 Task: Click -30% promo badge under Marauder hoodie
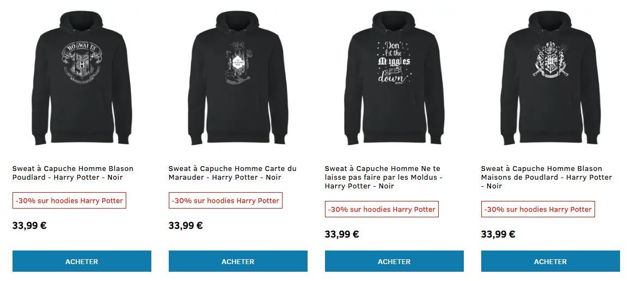click(225, 200)
